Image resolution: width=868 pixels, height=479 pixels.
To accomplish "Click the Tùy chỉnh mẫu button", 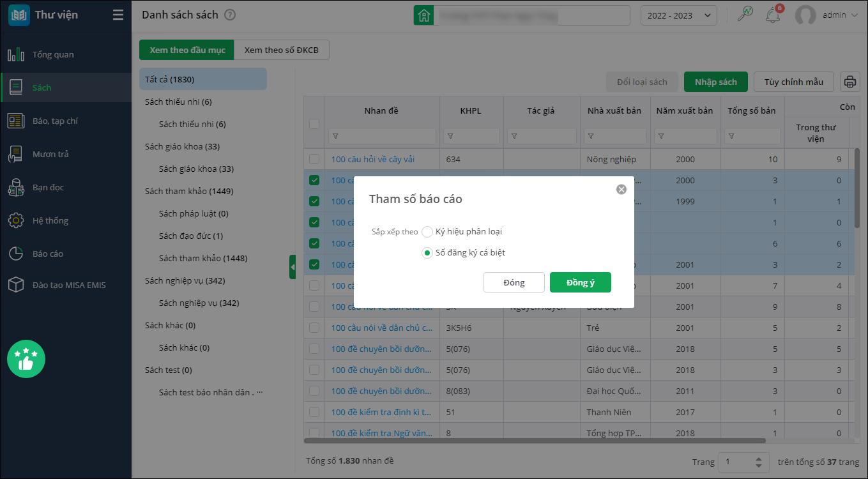I will [794, 82].
